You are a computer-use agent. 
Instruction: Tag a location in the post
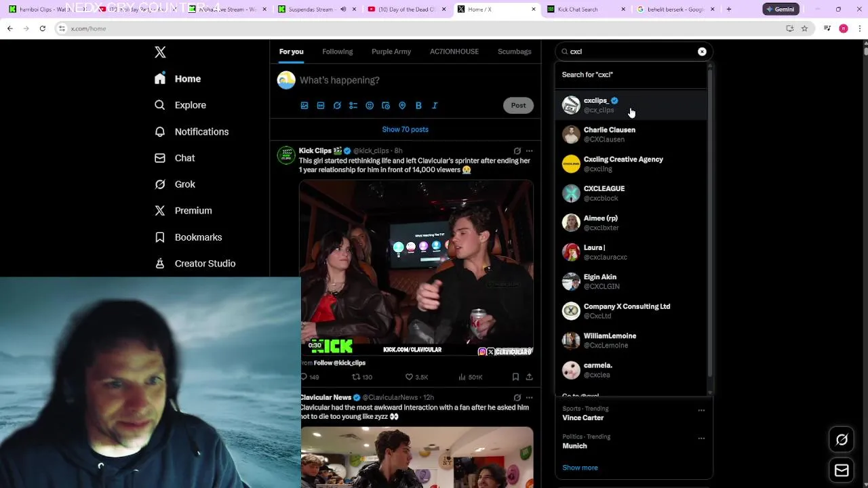coord(402,106)
